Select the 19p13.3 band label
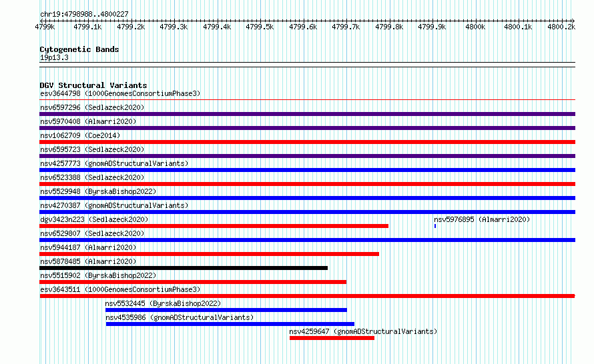594x364 pixels. pyautogui.click(x=54, y=57)
